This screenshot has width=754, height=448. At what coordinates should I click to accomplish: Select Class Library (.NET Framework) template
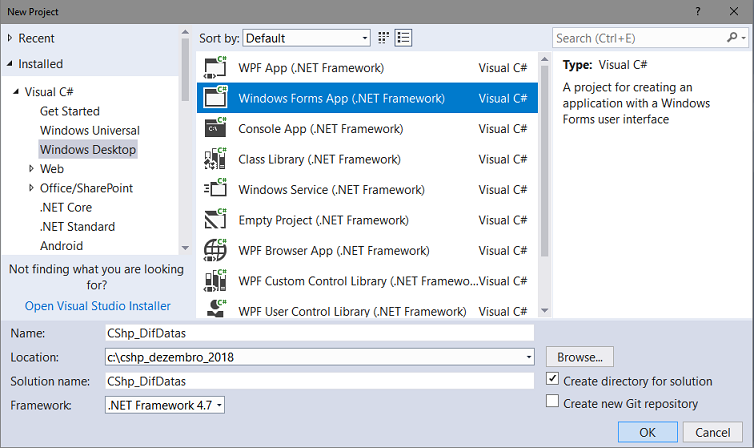(x=367, y=159)
